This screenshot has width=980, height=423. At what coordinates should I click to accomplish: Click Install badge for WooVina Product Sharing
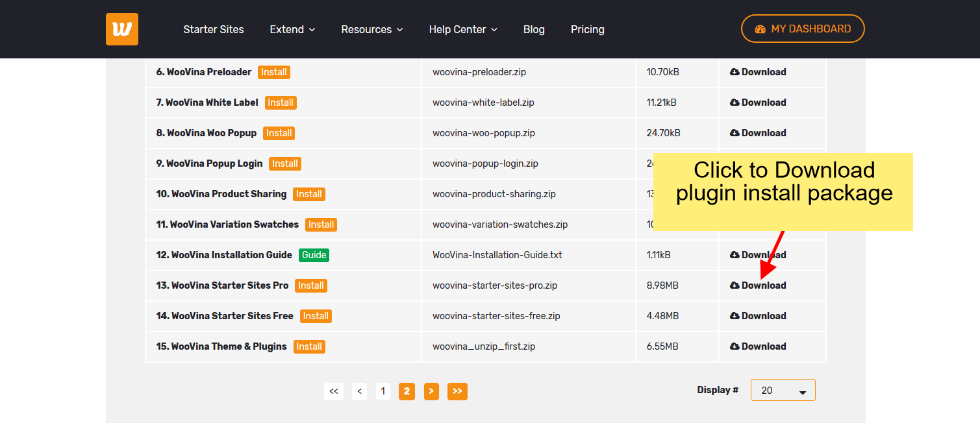pyautogui.click(x=309, y=194)
